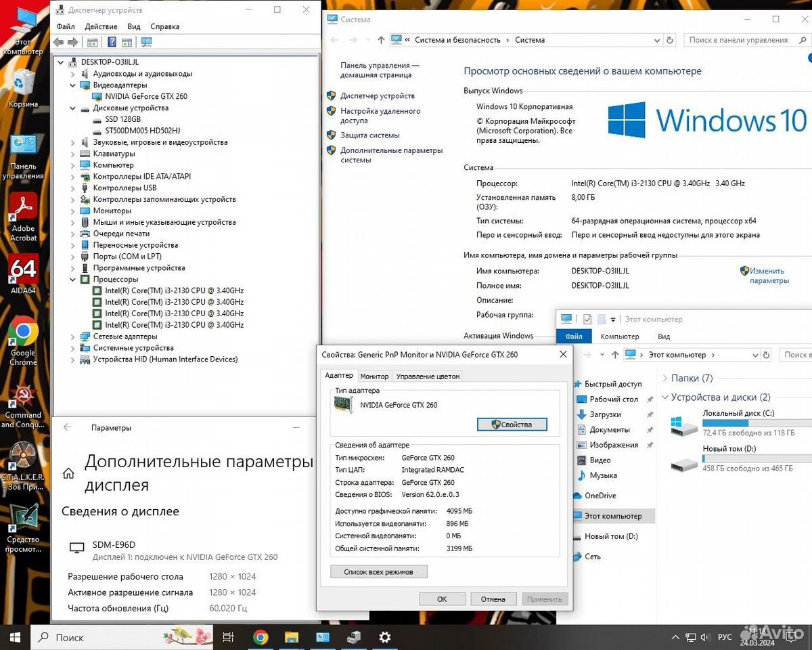Open the AIDA64 desktop icon

pos(23,275)
